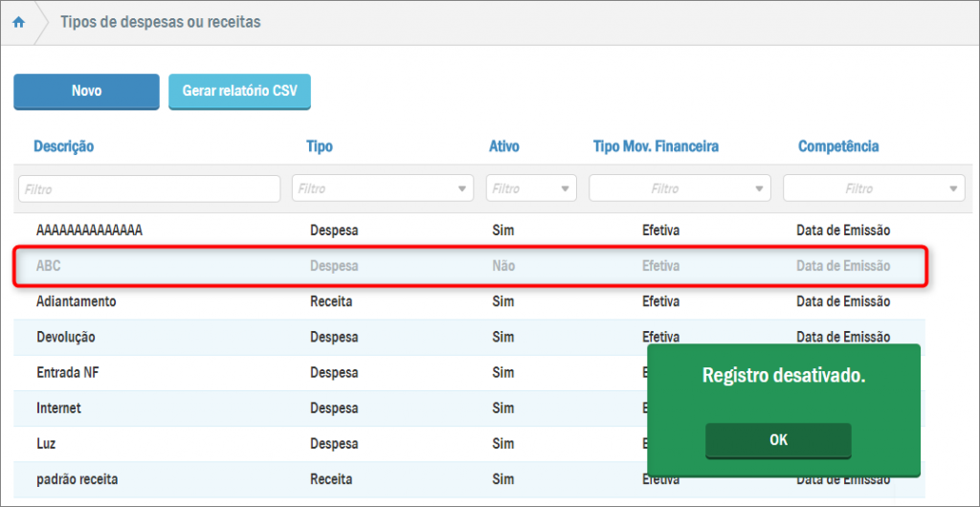
Task: Dismiss notification with OK button
Action: [778, 440]
